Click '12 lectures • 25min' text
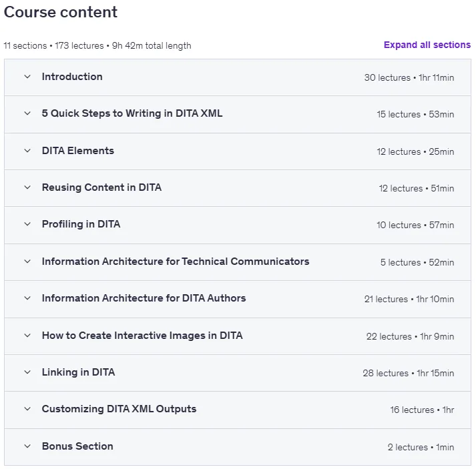The width and height of the screenshot is (476, 469). [416, 151]
